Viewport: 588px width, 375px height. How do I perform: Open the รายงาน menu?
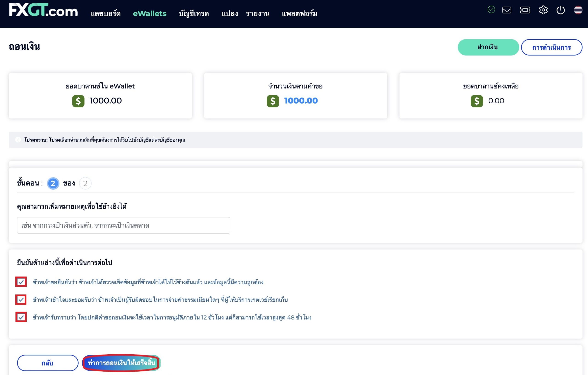click(x=258, y=14)
